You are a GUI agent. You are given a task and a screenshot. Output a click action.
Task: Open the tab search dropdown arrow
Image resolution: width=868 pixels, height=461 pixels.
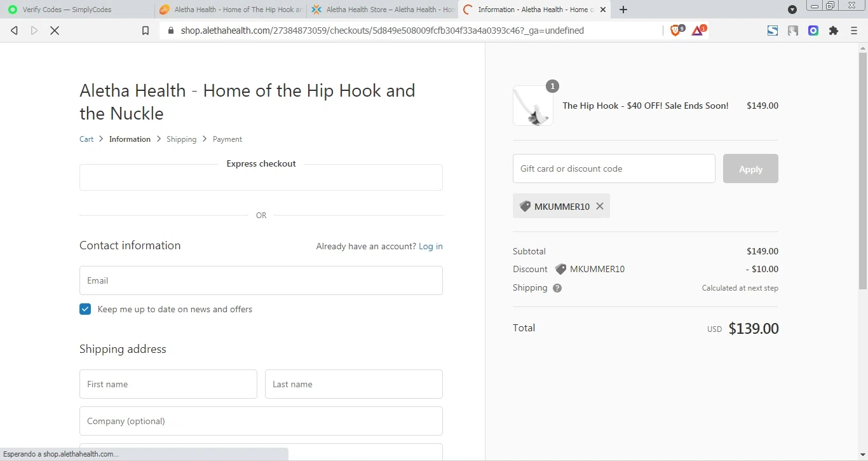tap(792, 10)
